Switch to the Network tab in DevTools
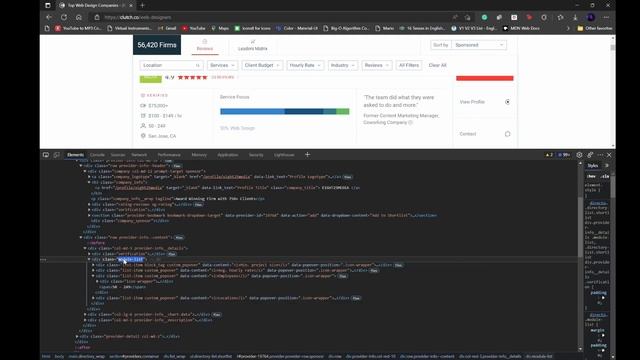 click(x=139, y=155)
